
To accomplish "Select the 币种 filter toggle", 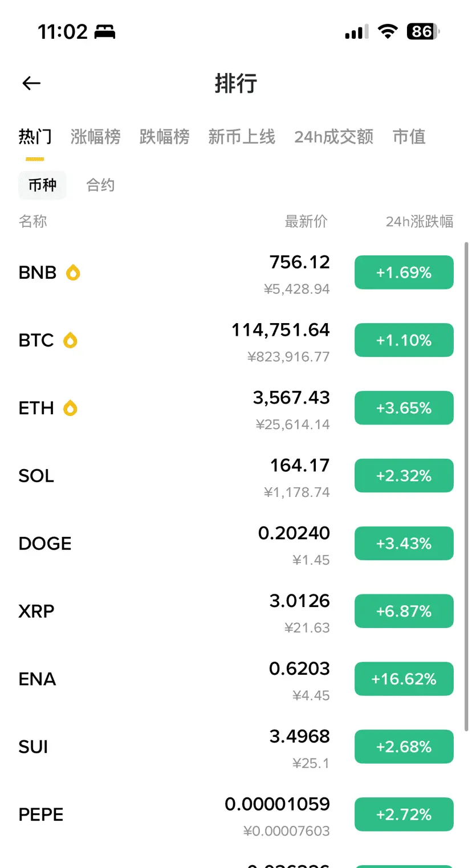I will (43, 185).
